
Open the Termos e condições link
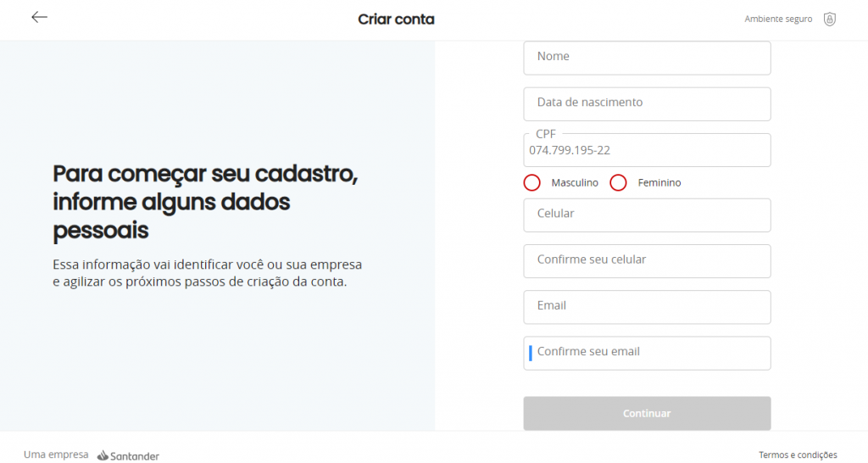[798, 455]
